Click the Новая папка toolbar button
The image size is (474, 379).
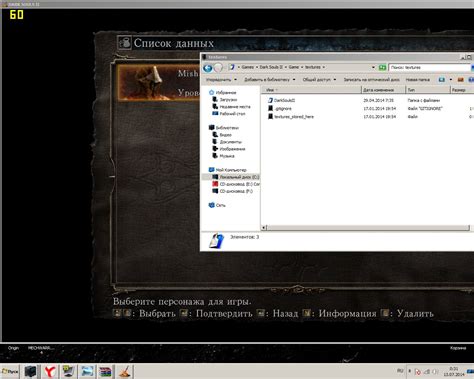point(417,80)
